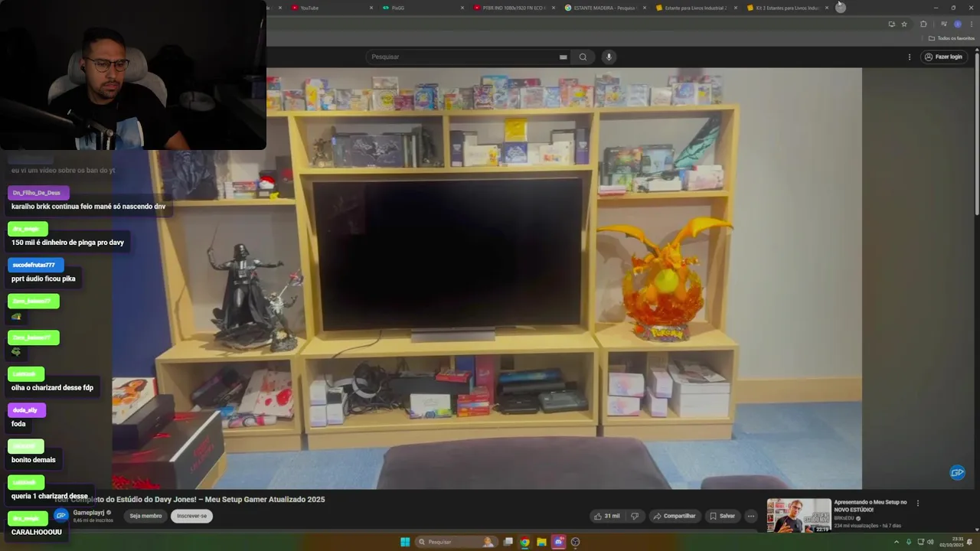The width and height of the screenshot is (980, 551).
Task: Click chat username sucodefrutas777
Action: point(34,265)
